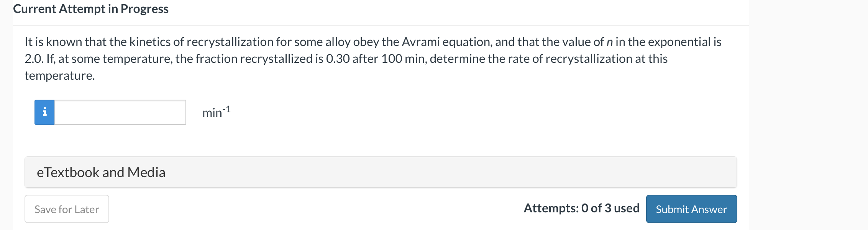868x230 pixels.
Task: Click the Attempts: 0 of 3 used text
Action: pos(581,208)
